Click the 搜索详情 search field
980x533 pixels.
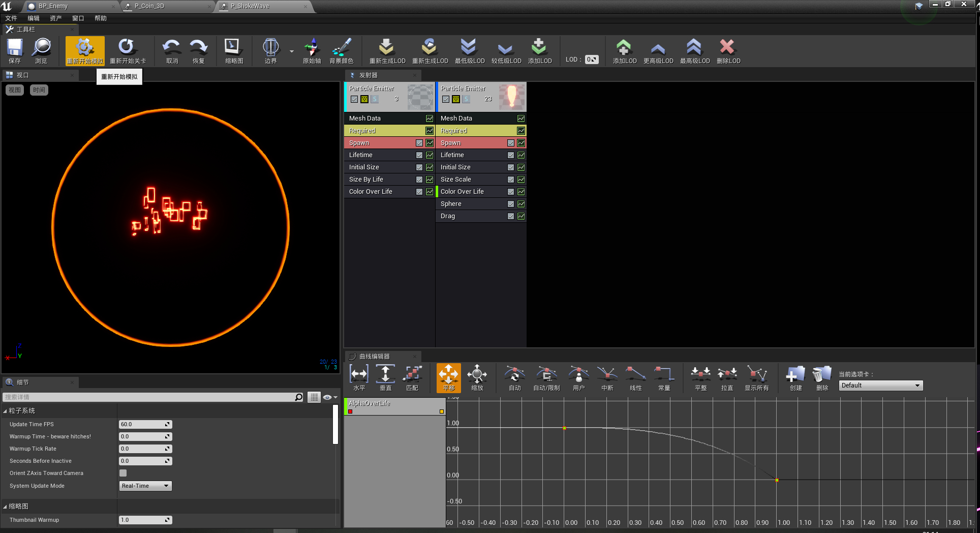(x=147, y=397)
